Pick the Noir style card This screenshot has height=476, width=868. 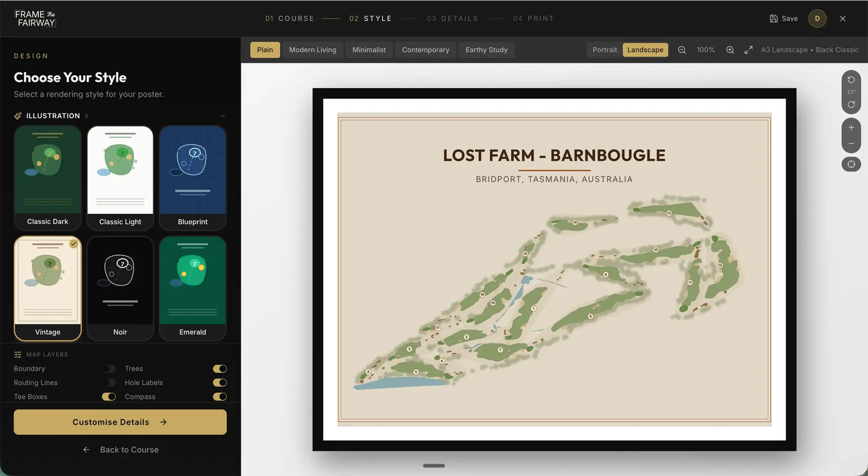point(120,289)
